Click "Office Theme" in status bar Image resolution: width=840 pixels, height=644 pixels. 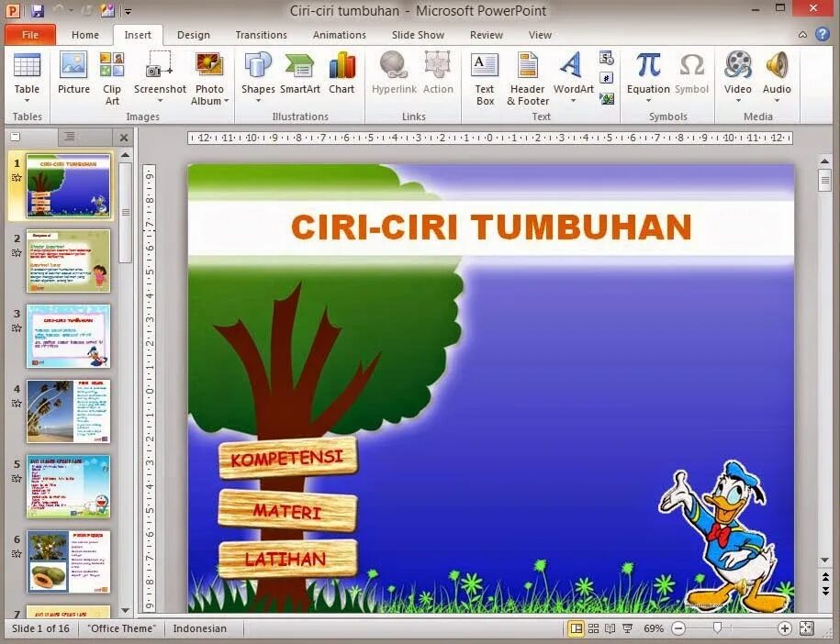pos(121,628)
